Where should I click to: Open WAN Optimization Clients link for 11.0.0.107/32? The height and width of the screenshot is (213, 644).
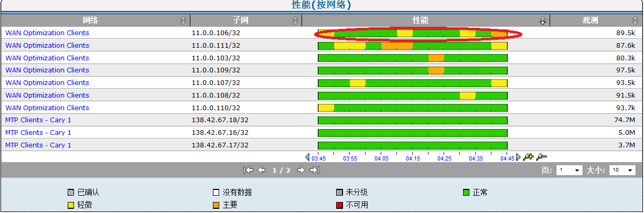(47, 82)
